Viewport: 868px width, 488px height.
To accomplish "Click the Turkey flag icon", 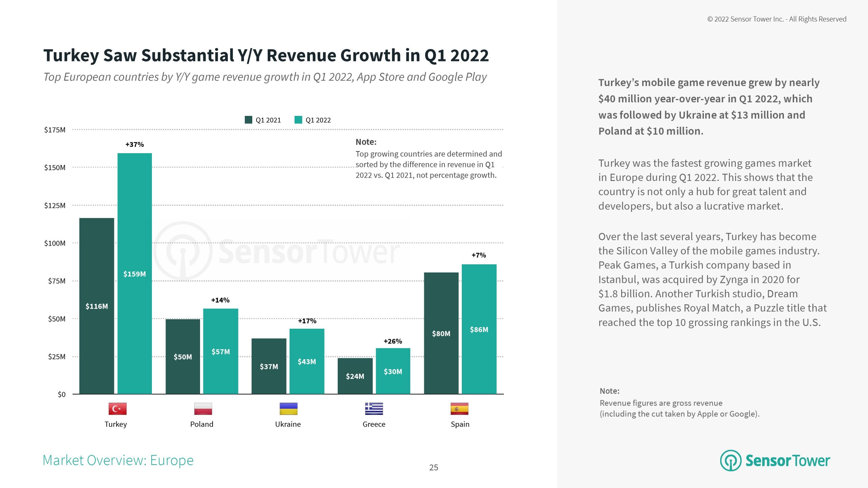I will tap(117, 409).
